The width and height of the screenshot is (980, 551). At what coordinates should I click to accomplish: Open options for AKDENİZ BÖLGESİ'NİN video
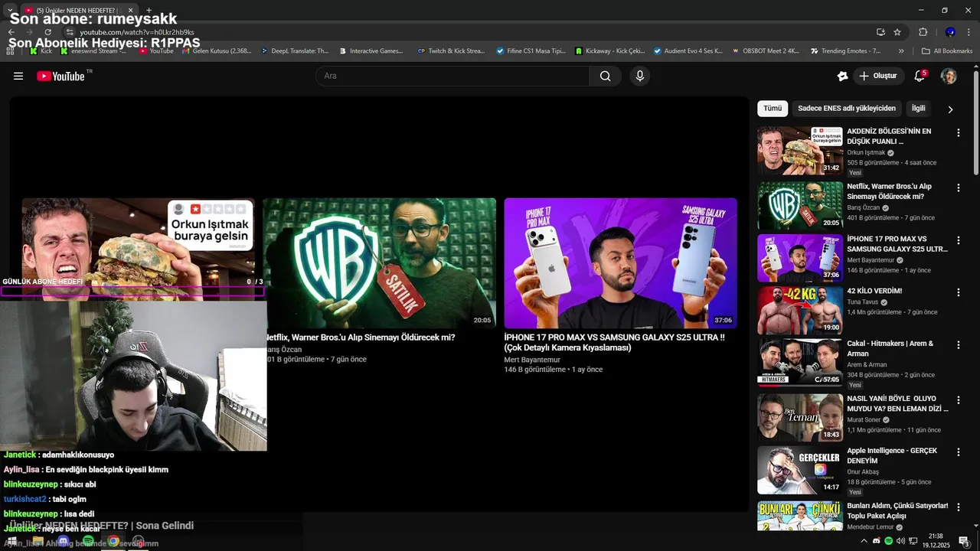[x=958, y=133]
